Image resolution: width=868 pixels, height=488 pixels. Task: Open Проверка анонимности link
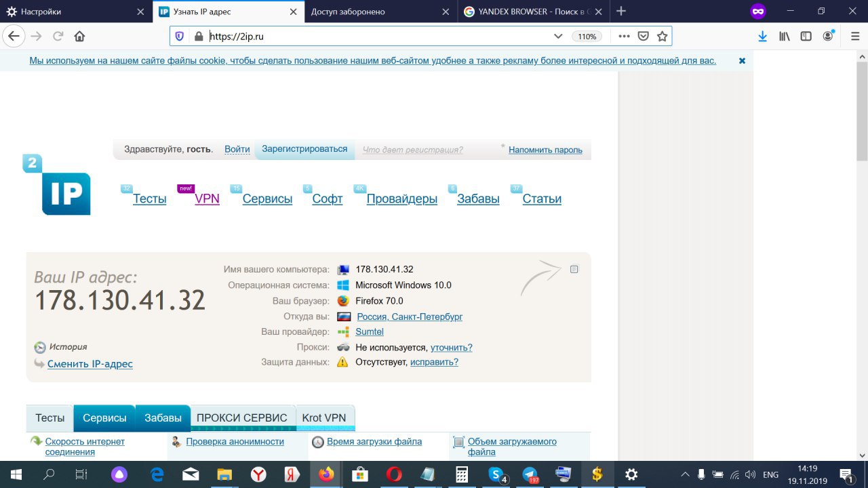pyautogui.click(x=235, y=442)
